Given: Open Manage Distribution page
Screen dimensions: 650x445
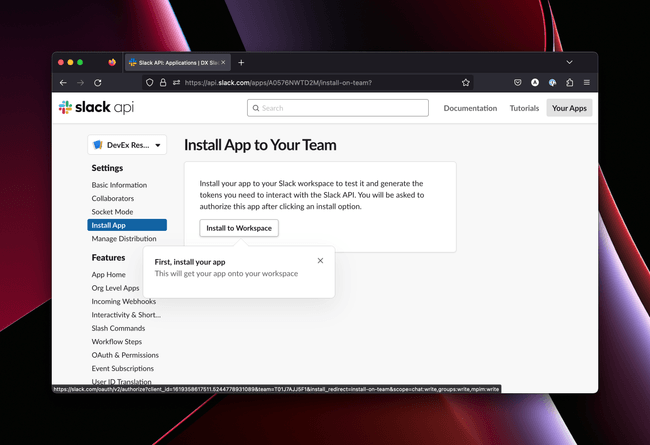Looking at the screenshot, I should point(124,238).
